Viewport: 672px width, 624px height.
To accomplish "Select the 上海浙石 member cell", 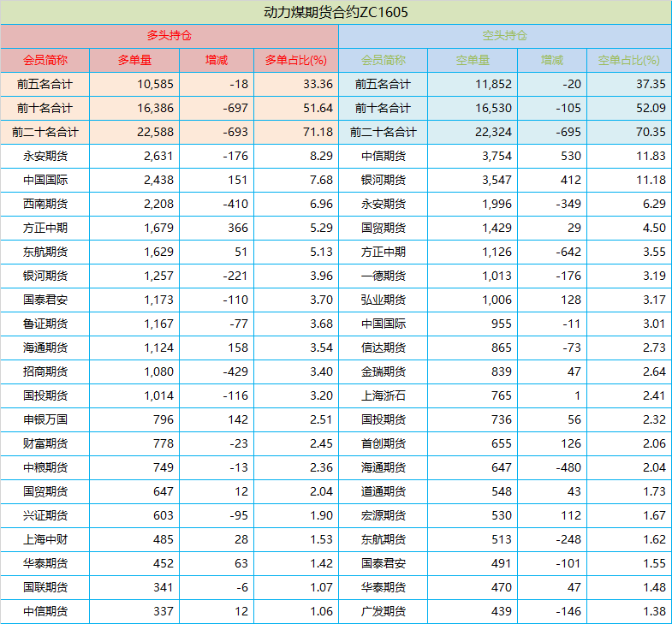I will coord(384,396).
